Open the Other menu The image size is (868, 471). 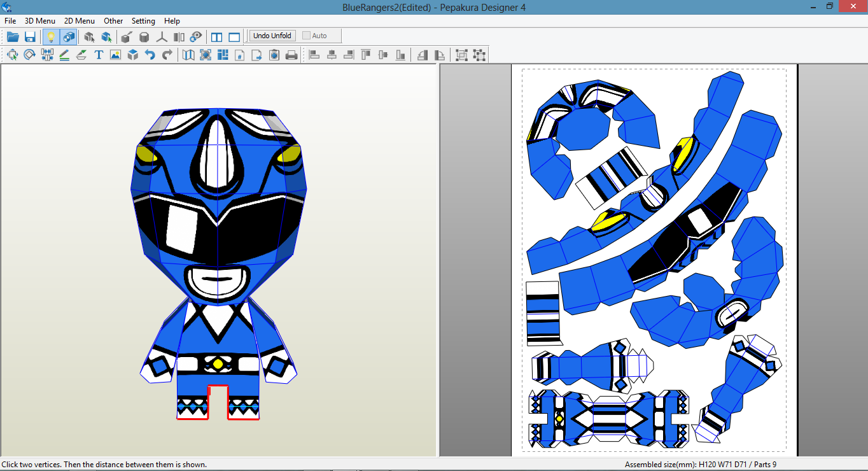tap(113, 20)
